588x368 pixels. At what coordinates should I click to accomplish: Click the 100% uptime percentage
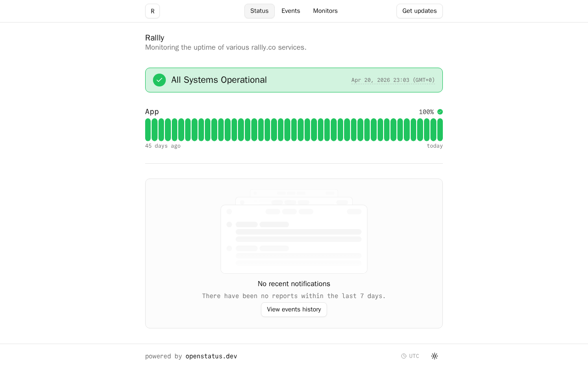tap(426, 112)
